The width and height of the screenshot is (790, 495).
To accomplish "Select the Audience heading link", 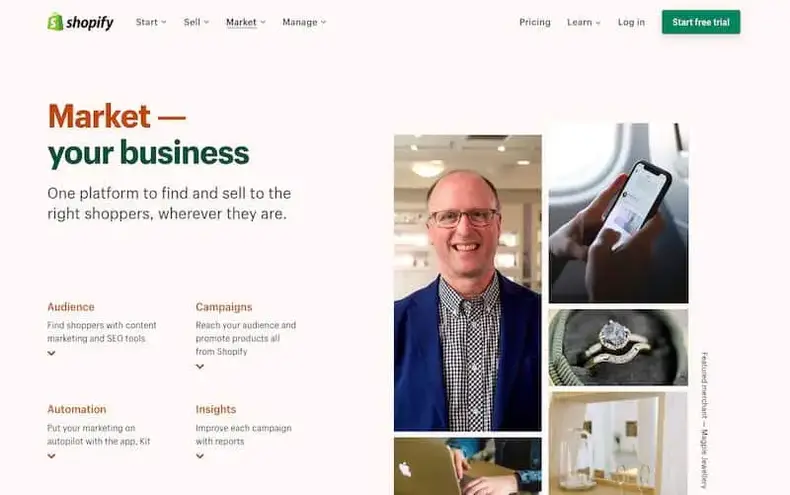I will (x=71, y=307).
